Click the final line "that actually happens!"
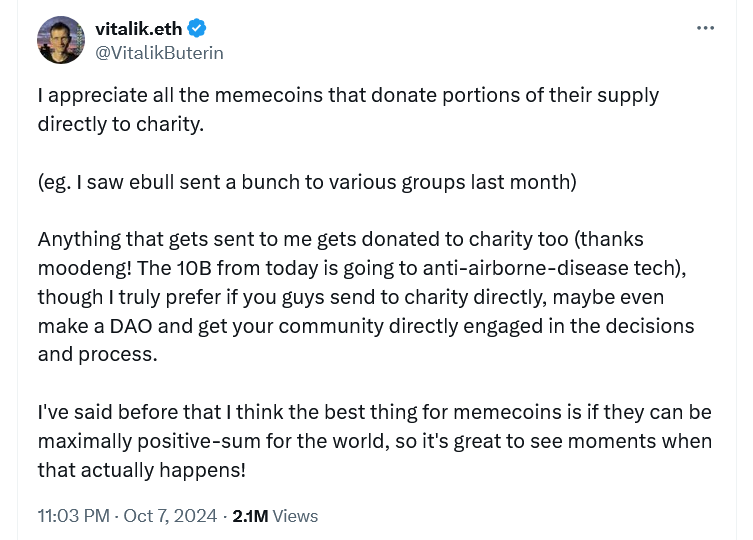This screenshot has width=753, height=540. pyautogui.click(x=141, y=469)
